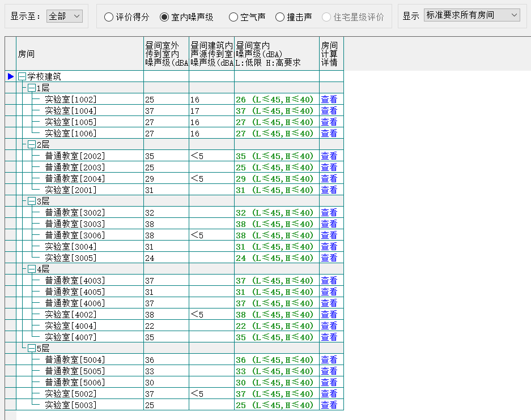View details of 实验室[3005] via 查看
Viewport: 531px width, 420px height.
coord(329,258)
